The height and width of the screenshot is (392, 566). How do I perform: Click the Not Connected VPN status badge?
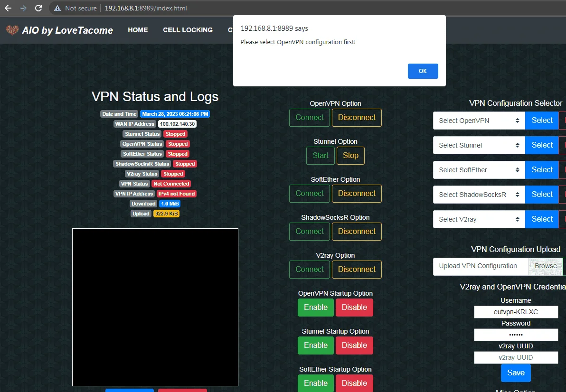click(x=171, y=184)
